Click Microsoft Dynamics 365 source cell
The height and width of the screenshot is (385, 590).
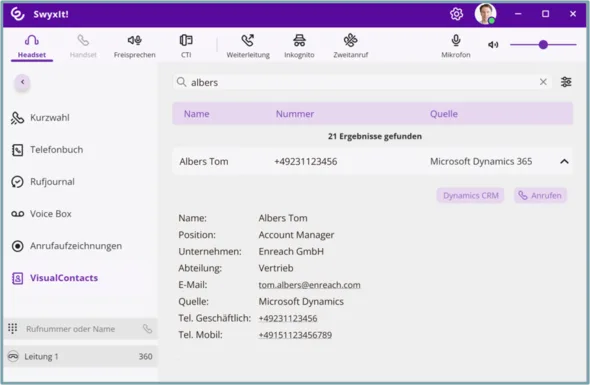481,161
